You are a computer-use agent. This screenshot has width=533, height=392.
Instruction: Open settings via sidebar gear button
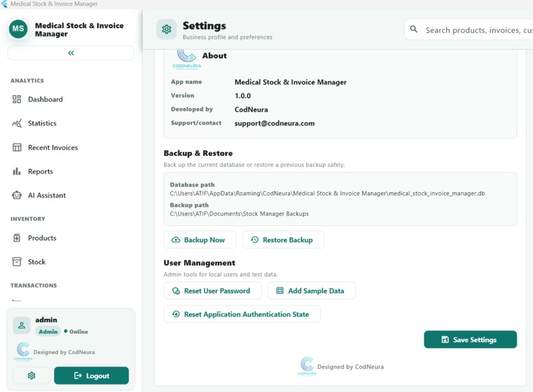click(31, 376)
